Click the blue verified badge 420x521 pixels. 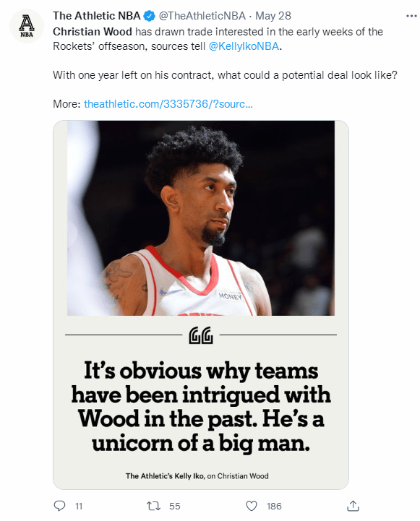[x=149, y=16]
